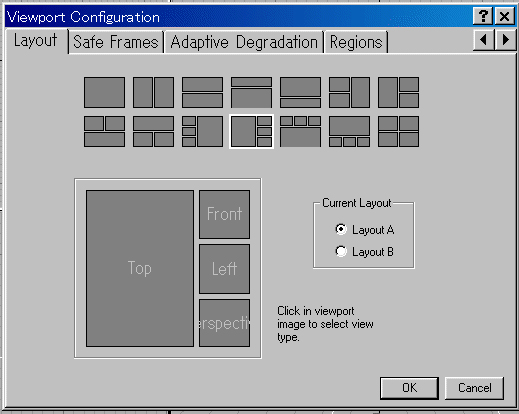Image resolution: width=519 pixels, height=414 pixels.
Task: Click the Cancel button
Action: [x=474, y=388]
